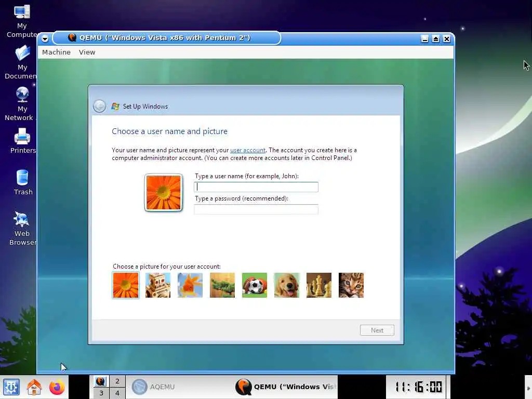Open the Machine menu
The height and width of the screenshot is (399, 532).
click(56, 52)
